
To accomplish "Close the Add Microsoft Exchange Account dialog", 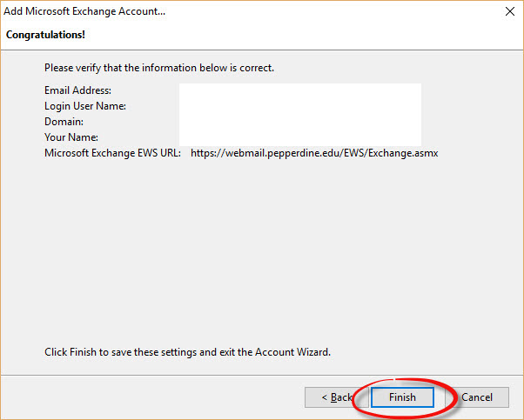I will [508, 12].
